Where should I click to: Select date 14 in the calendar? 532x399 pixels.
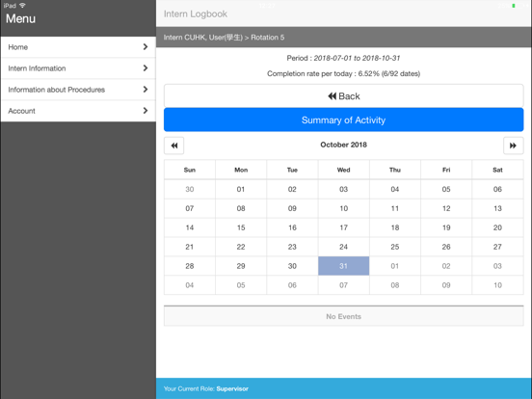click(190, 227)
